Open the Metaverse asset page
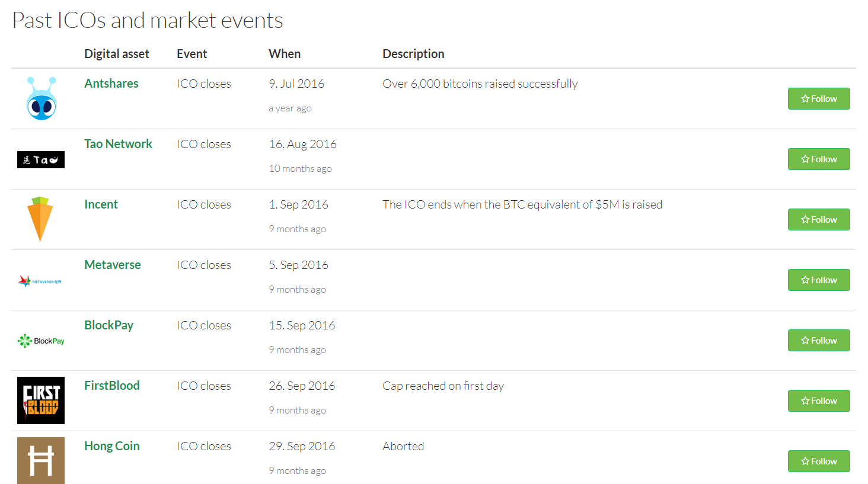Screen dimensions: 868x484 (113, 264)
